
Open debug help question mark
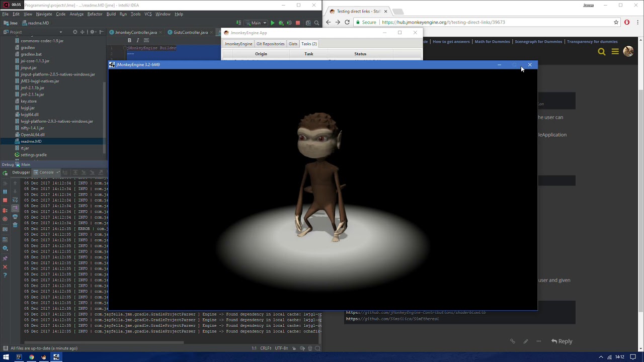(5, 276)
